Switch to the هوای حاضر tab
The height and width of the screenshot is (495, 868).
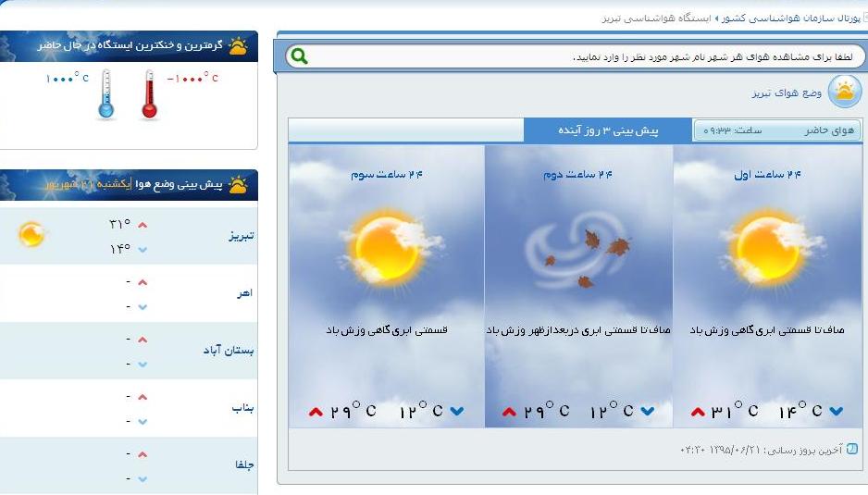pos(777,130)
